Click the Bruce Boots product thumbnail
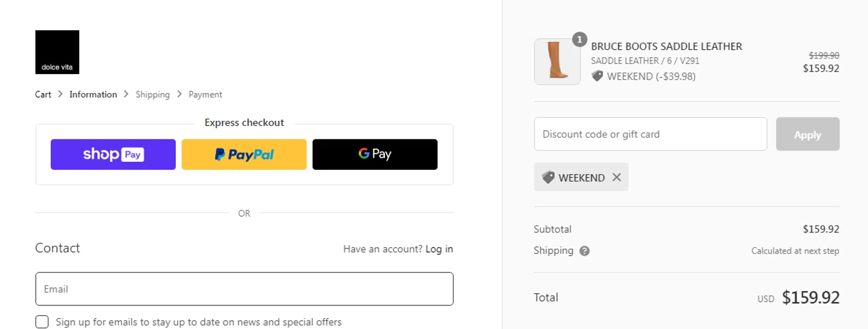 557,62
